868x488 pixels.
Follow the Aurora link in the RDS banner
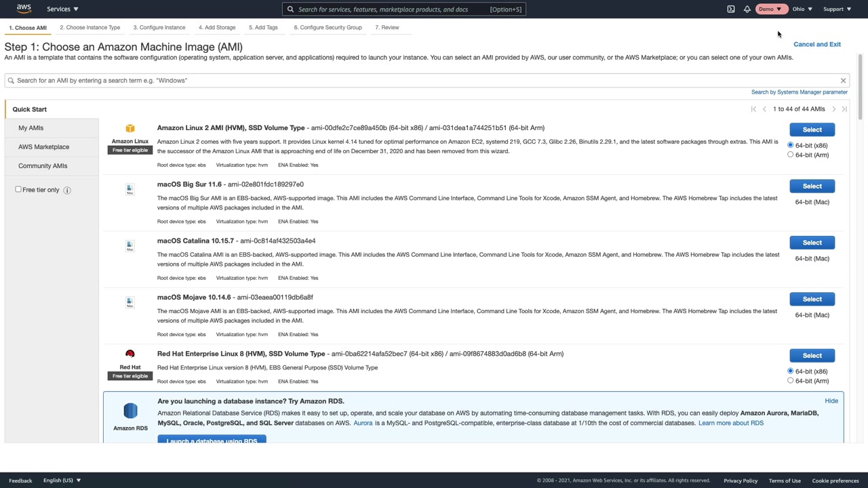click(x=363, y=423)
